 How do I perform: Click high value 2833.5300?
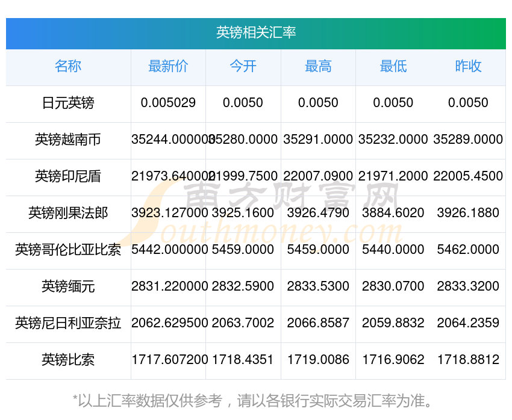point(318,286)
